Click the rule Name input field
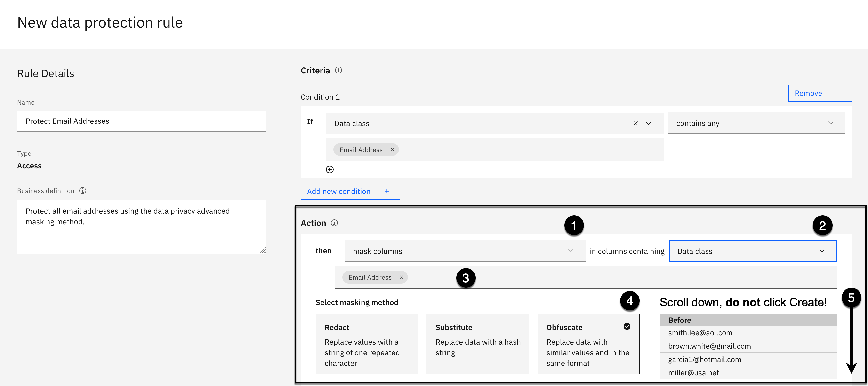Viewport: 868px width, 386px height. click(142, 121)
